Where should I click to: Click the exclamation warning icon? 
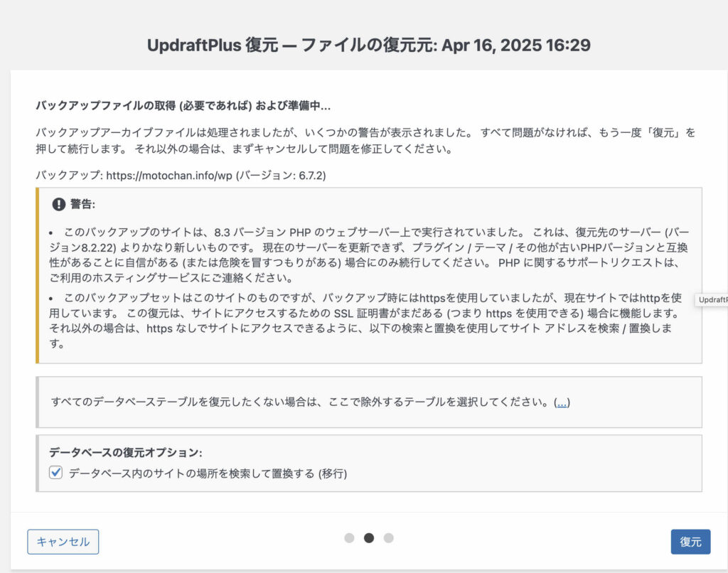click(x=58, y=204)
